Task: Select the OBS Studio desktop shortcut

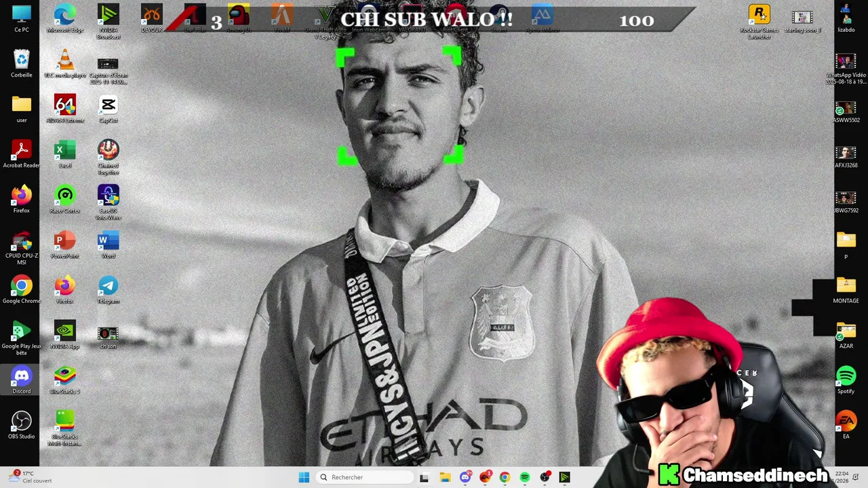Action: [22, 425]
